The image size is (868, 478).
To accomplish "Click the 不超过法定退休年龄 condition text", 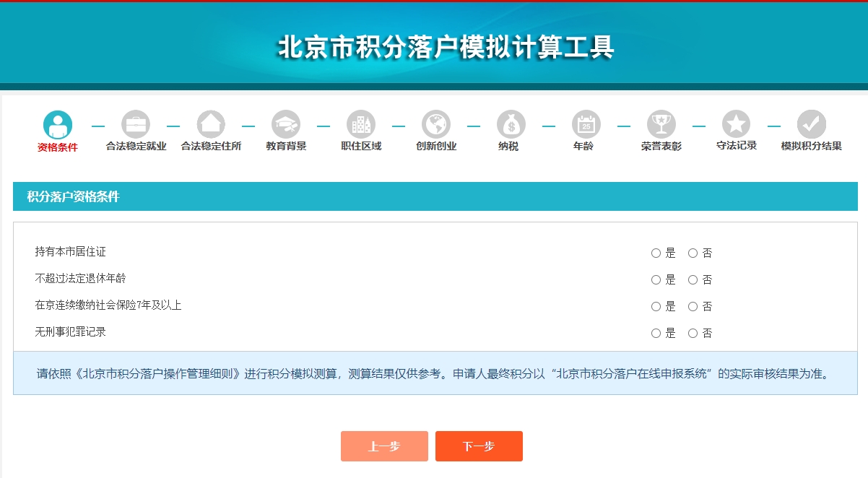I will click(x=81, y=279).
